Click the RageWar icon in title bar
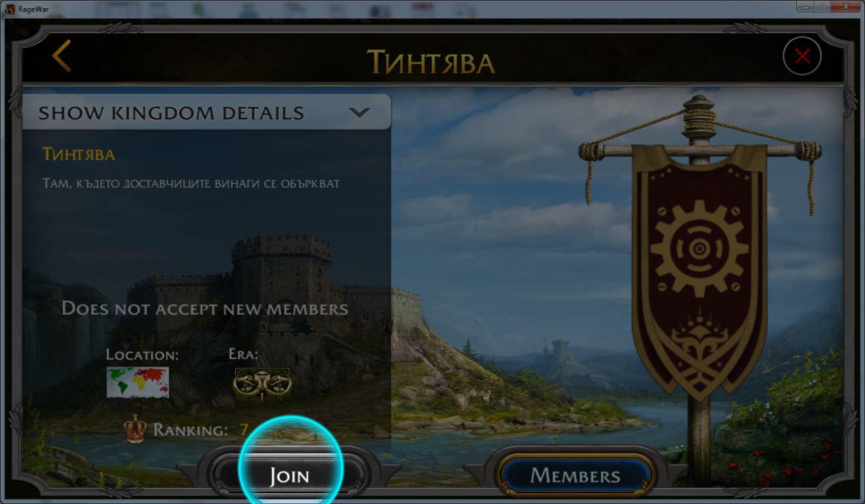Viewport: 865px width, 504px height. [10, 9]
